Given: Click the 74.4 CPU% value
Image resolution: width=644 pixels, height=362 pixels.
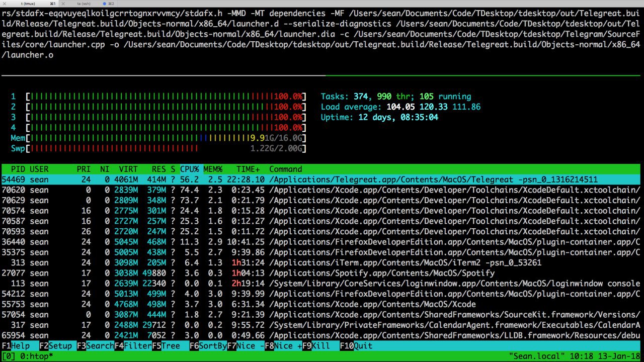Looking at the screenshot, I should [x=190, y=190].
